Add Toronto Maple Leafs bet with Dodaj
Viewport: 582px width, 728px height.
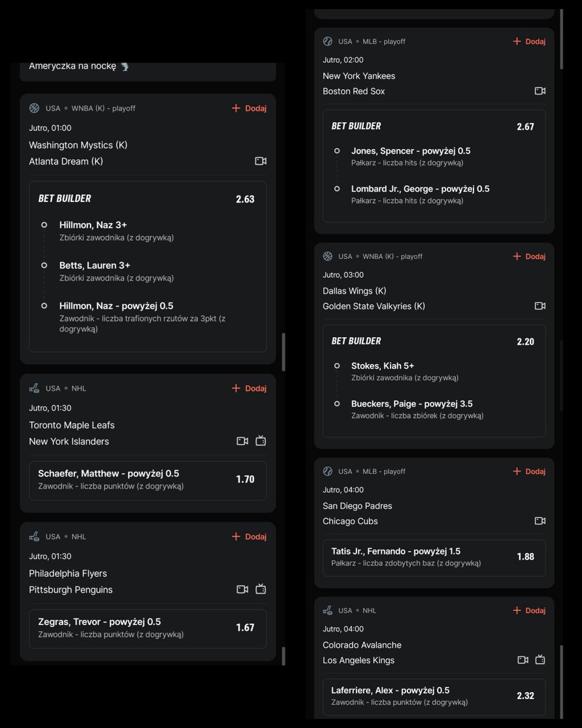pos(249,388)
